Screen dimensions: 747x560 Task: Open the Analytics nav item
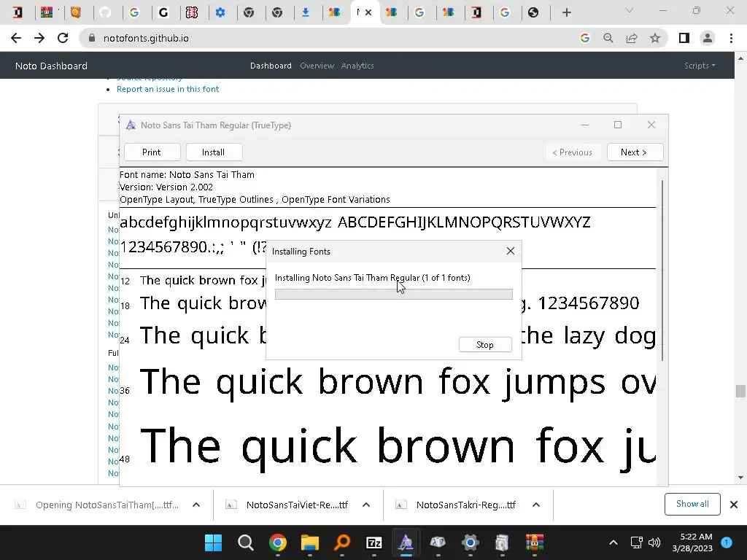[357, 66]
